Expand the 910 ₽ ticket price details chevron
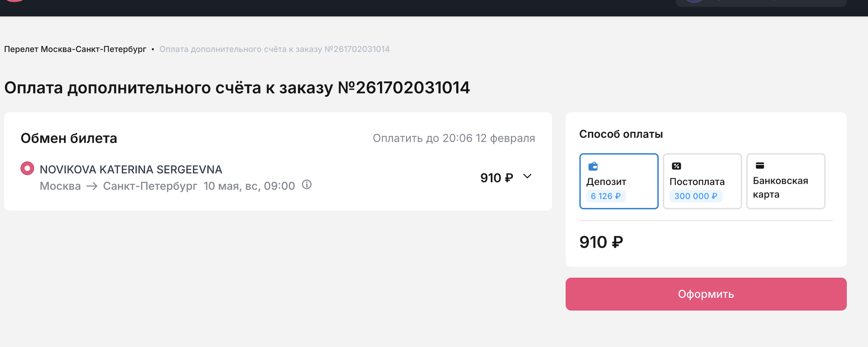The width and height of the screenshot is (868, 347). (x=527, y=176)
